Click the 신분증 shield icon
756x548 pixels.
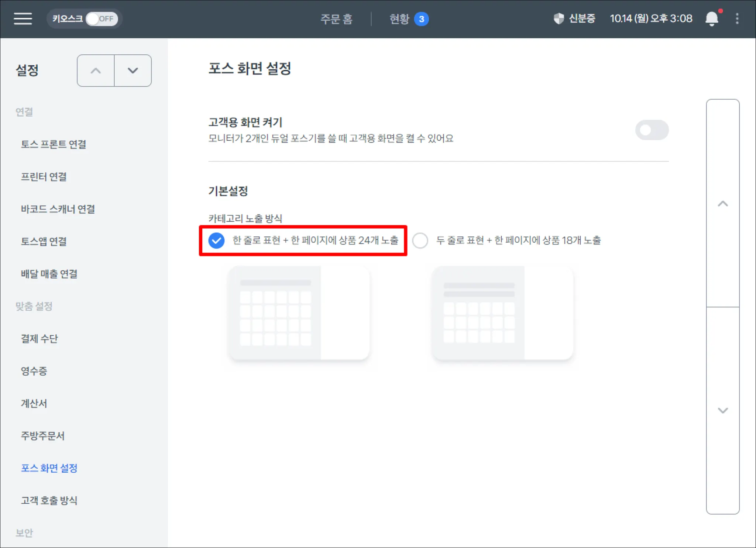559,18
